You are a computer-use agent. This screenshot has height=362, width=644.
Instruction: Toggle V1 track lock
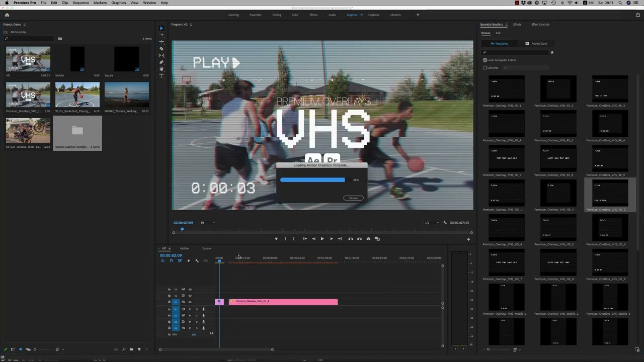(169, 302)
